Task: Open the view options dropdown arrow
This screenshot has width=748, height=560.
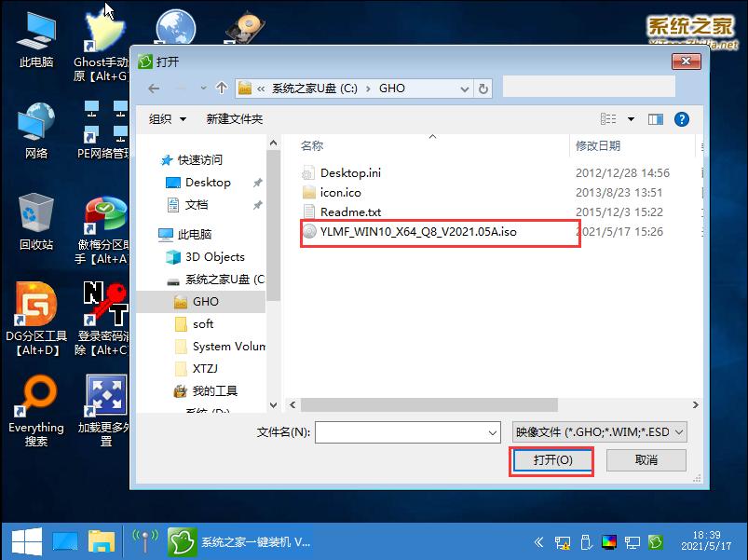Action: click(631, 119)
